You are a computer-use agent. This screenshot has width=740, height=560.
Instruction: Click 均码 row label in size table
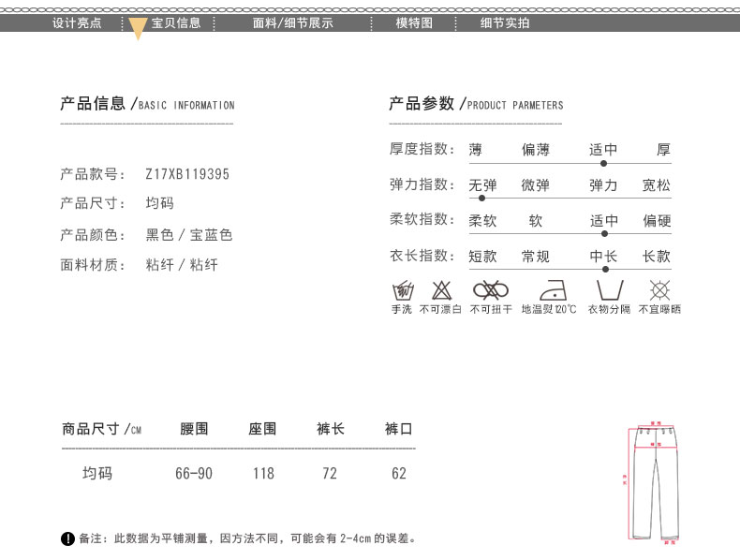click(x=97, y=473)
